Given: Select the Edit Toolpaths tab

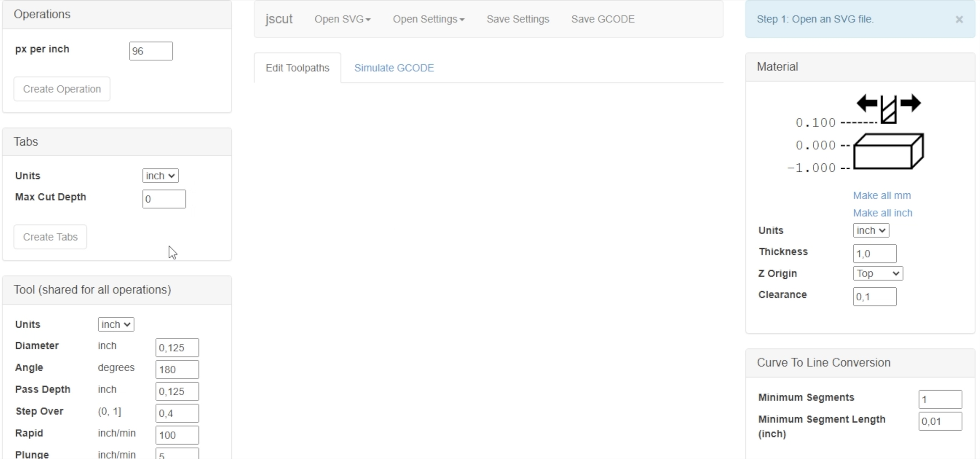Looking at the screenshot, I should 297,68.
